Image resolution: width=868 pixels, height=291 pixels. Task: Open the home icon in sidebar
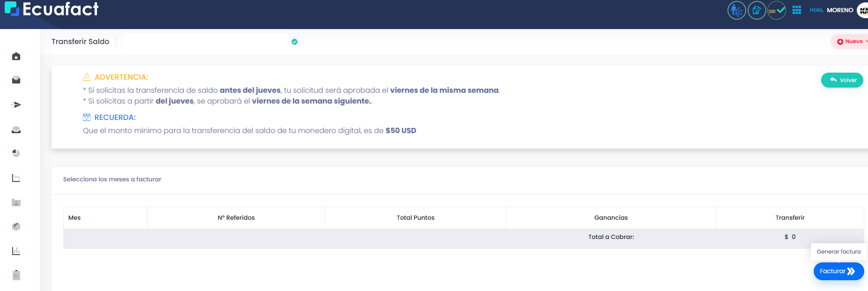pyautogui.click(x=16, y=56)
